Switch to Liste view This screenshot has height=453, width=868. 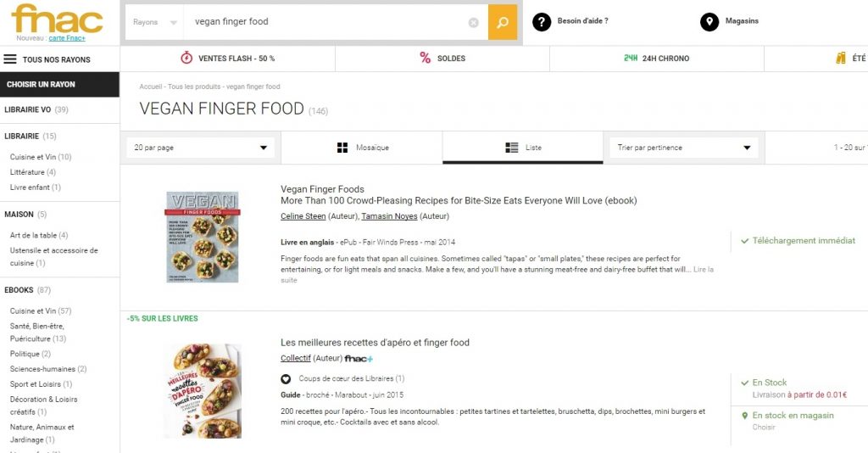(522, 148)
